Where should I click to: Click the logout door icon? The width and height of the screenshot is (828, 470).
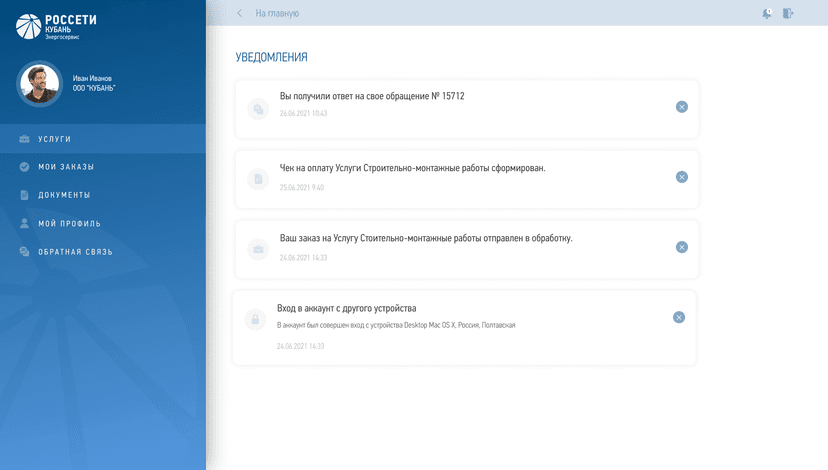788,13
